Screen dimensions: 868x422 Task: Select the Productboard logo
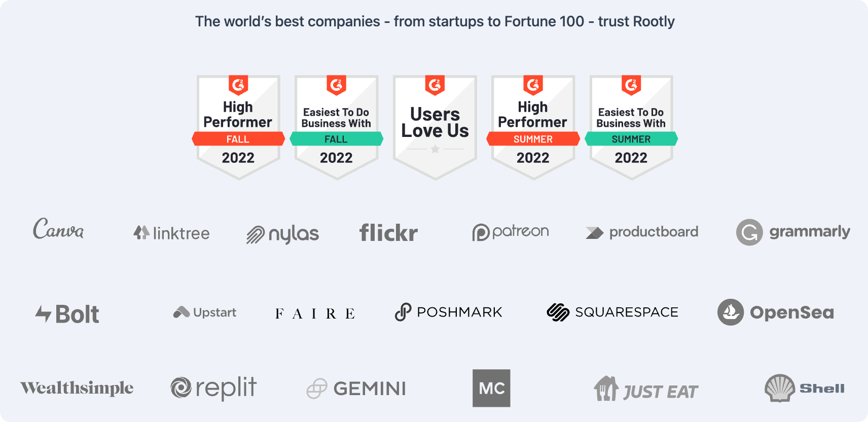coord(642,232)
